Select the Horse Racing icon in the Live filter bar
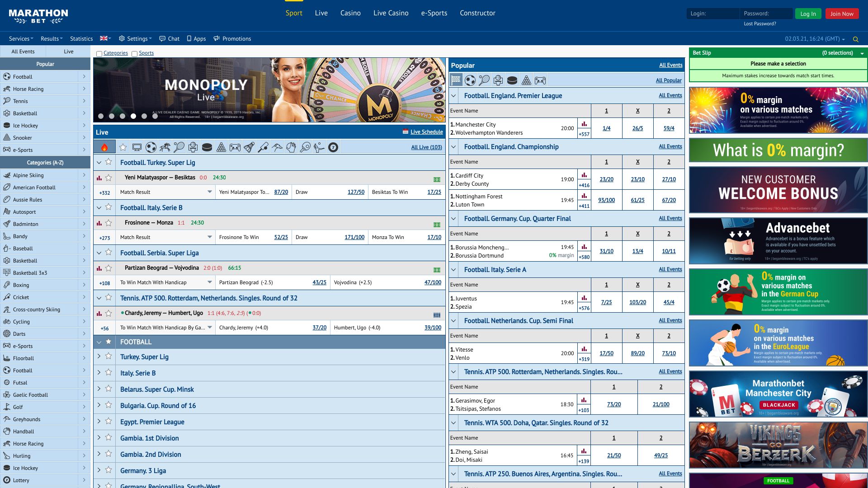The width and height of the screenshot is (868, 488). (x=166, y=147)
